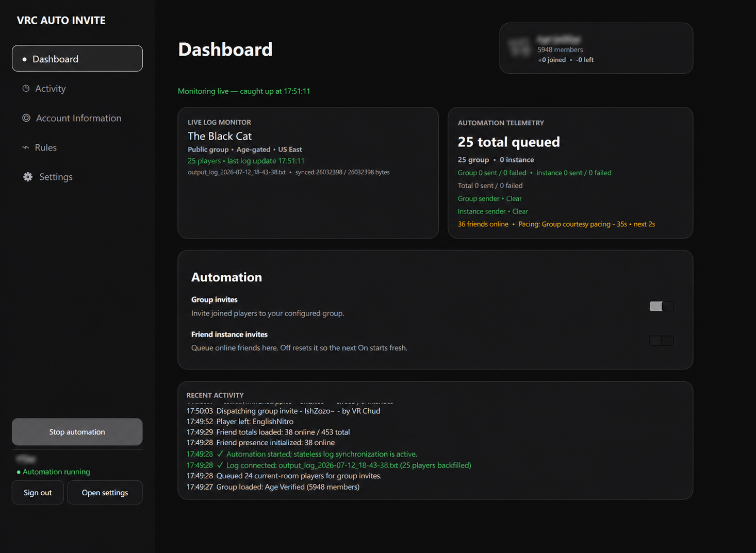Open the Dashboard menu item
Viewport: 756px width, 553px height.
pyautogui.click(x=77, y=58)
